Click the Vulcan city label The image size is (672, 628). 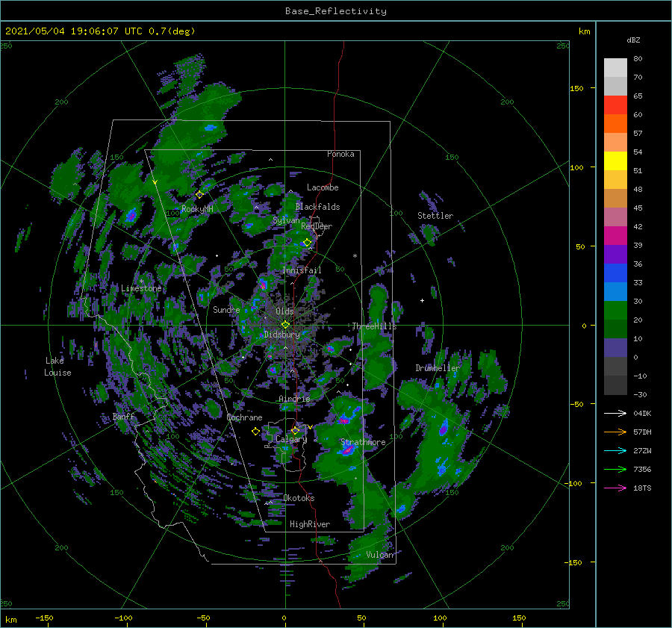click(x=380, y=555)
